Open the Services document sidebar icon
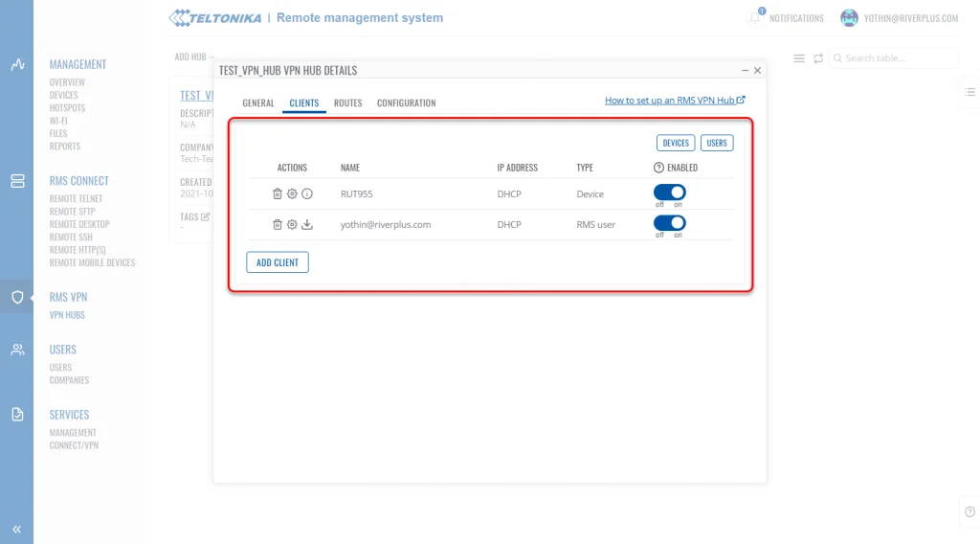The image size is (980, 544). click(x=17, y=415)
